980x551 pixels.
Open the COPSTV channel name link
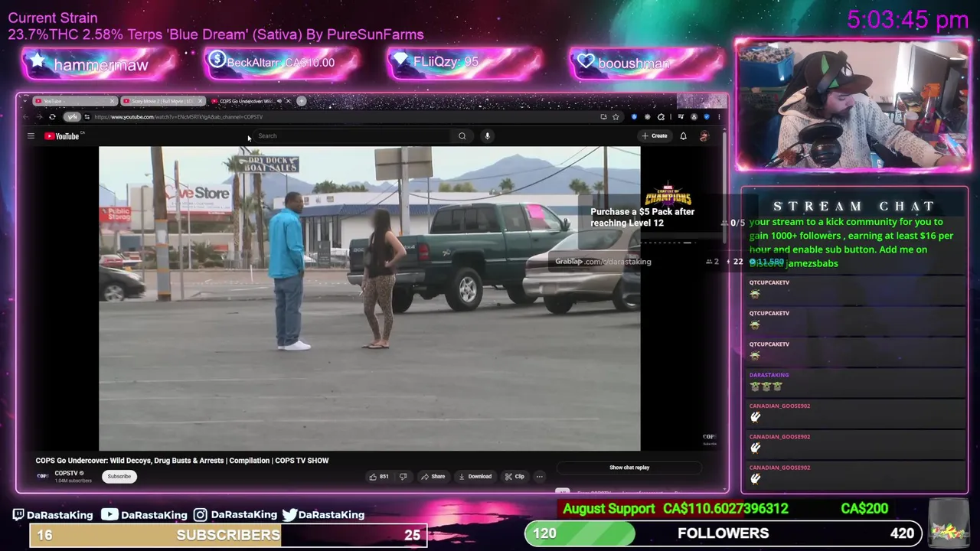pos(67,474)
